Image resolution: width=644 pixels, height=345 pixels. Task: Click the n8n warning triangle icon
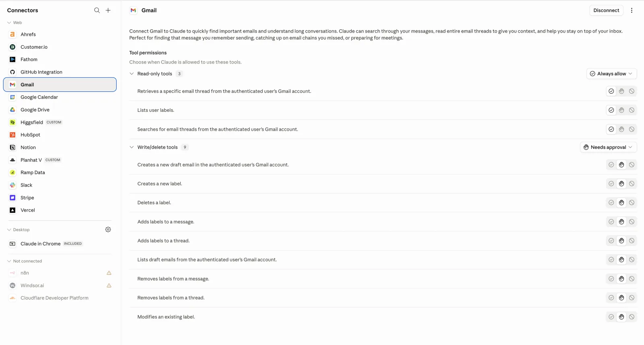click(109, 273)
